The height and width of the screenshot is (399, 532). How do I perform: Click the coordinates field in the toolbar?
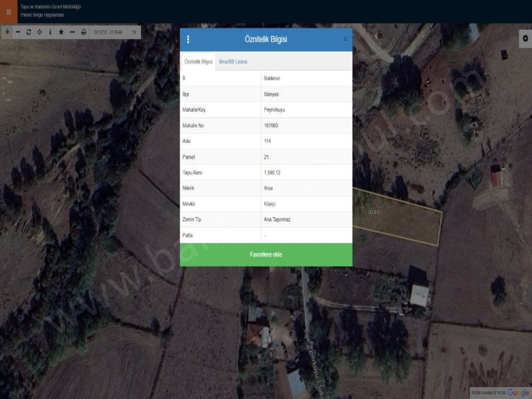pyautogui.click(x=108, y=32)
